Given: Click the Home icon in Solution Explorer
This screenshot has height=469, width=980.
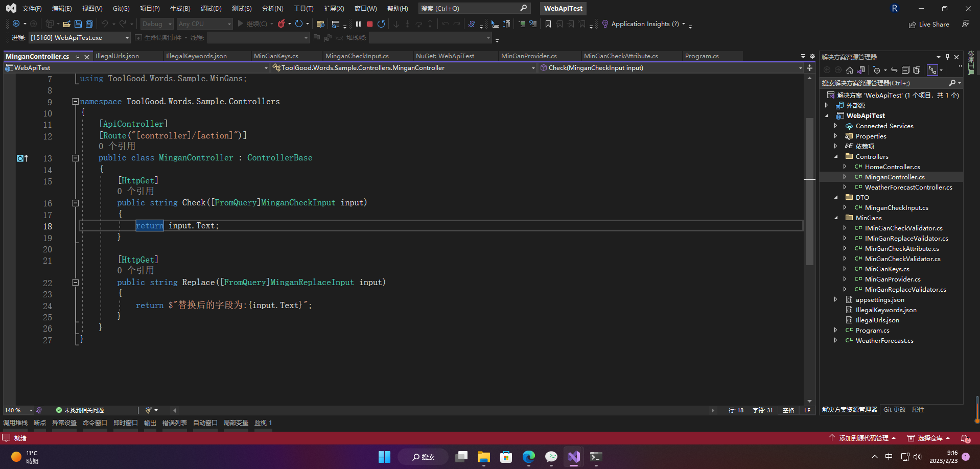Looking at the screenshot, I should click(850, 70).
